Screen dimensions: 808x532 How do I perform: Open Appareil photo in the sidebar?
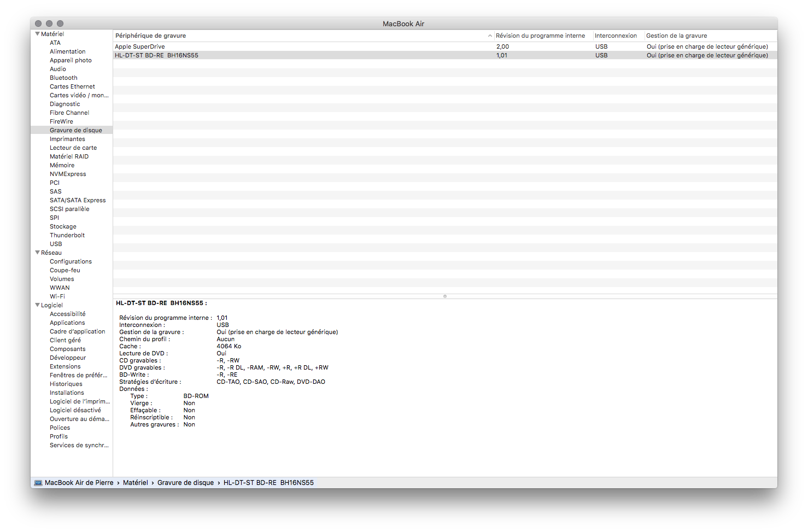[x=71, y=60]
